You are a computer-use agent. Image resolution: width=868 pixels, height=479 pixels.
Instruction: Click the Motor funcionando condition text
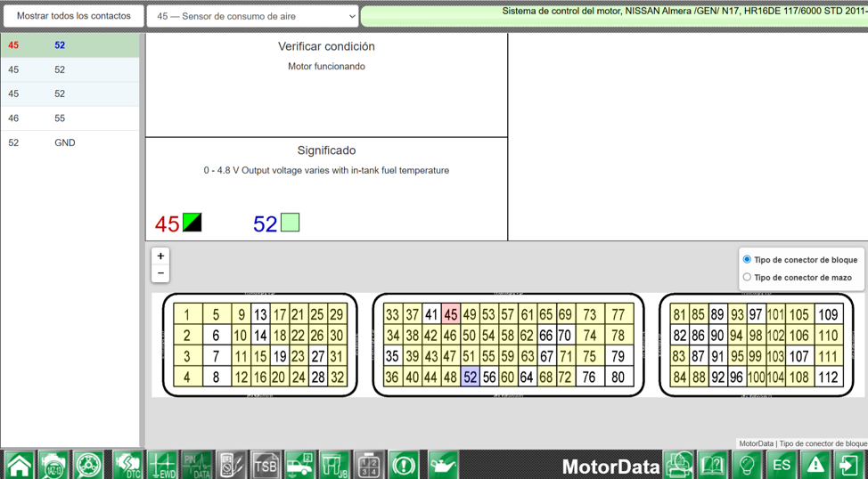click(x=326, y=67)
